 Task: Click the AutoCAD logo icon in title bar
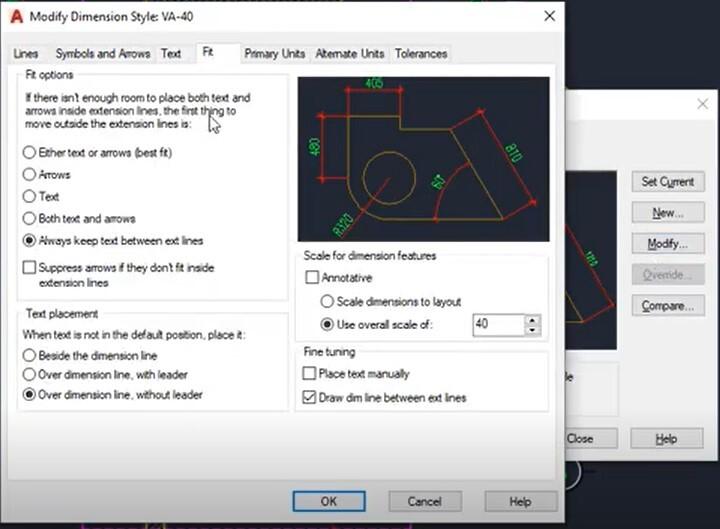17,17
